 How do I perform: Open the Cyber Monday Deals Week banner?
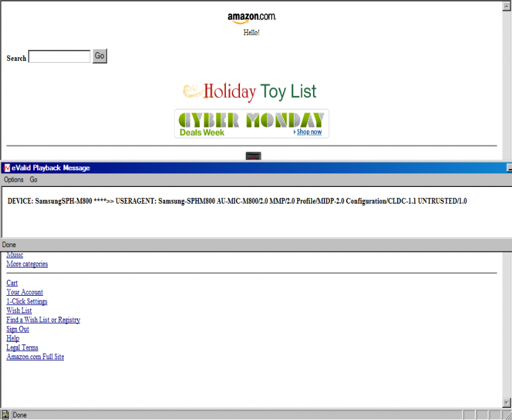click(x=252, y=124)
